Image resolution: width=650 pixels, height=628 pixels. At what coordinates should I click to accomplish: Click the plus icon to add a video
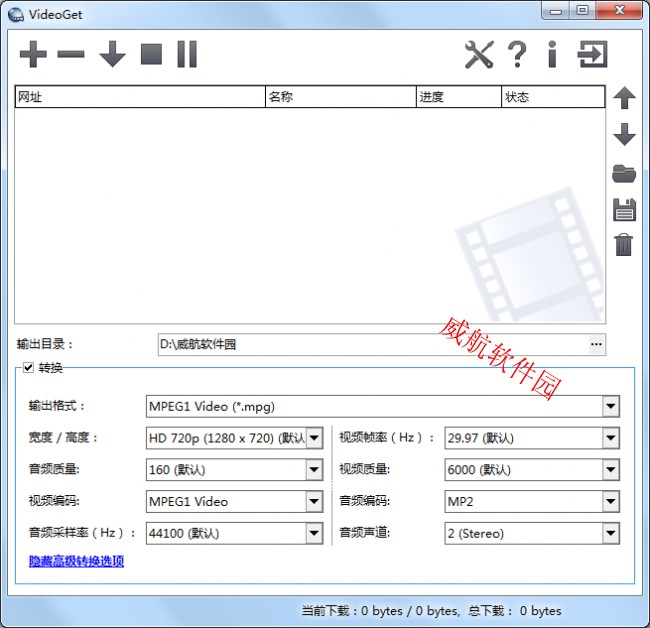click(33, 54)
